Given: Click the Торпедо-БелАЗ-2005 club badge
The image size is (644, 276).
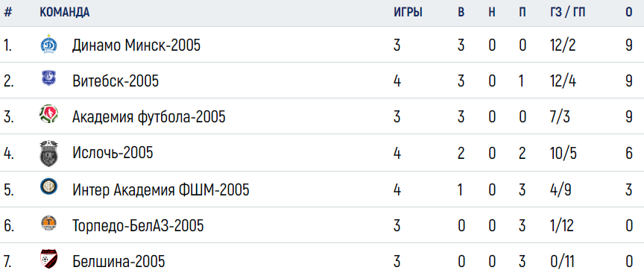Looking at the screenshot, I should [49, 223].
